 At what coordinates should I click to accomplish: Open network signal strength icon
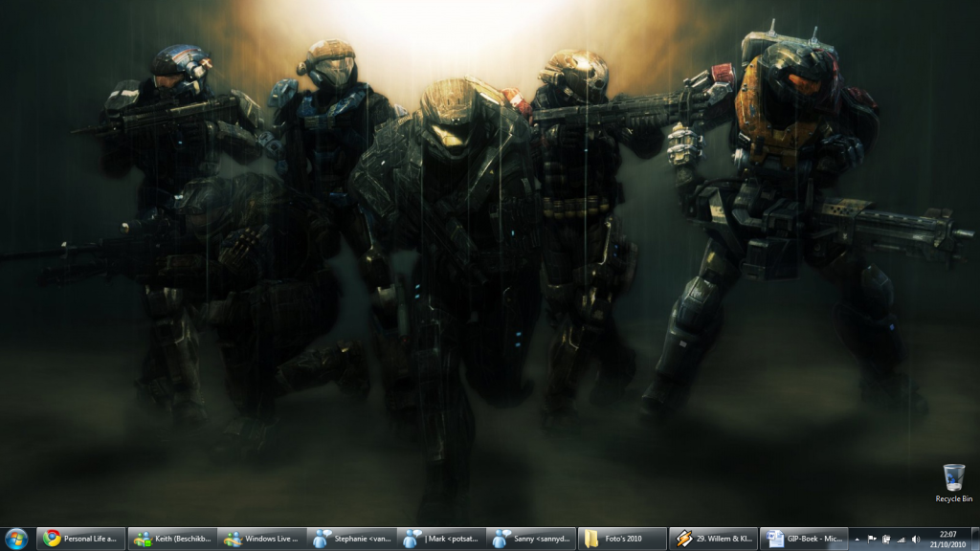click(x=901, y=540)
